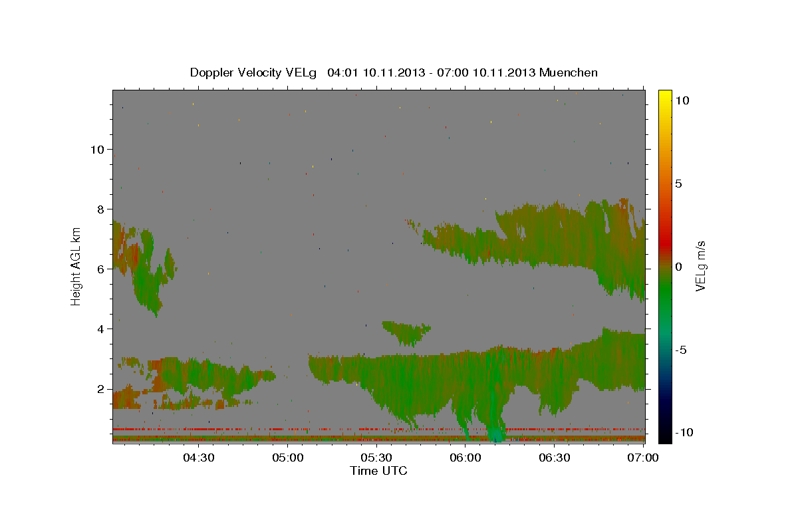Click the height tick label 4
The width and height of the screenshot is (798, 532).
100,329
